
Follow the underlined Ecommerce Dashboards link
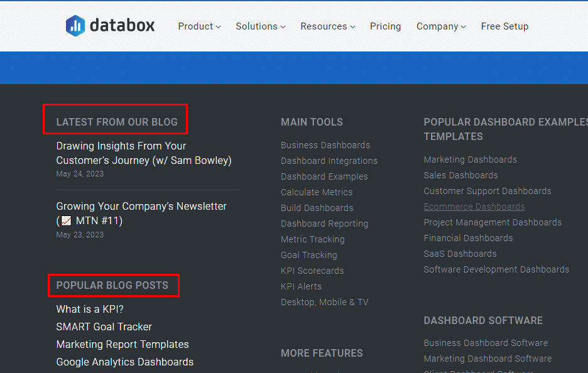(474, 207)
